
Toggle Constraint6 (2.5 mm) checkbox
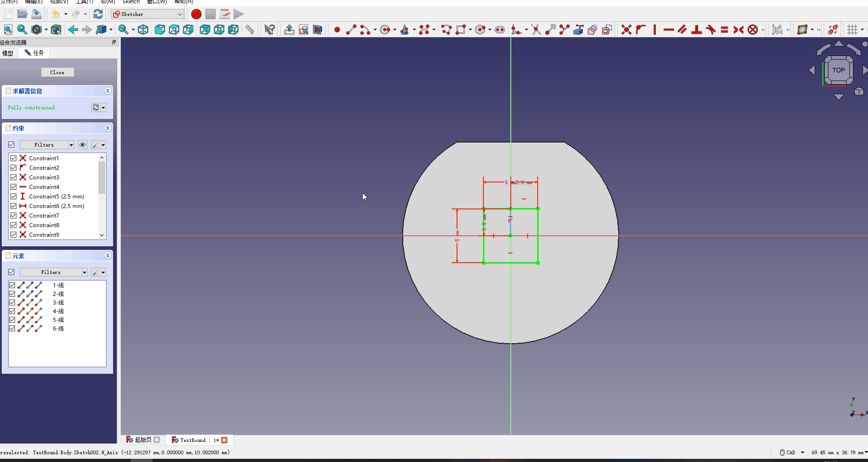click(14, 206)
